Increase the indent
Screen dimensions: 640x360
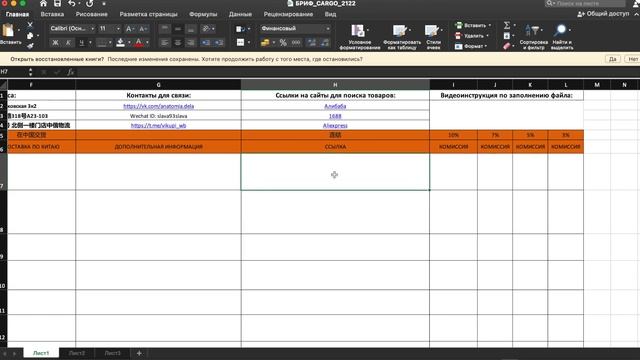click(219, 42)
